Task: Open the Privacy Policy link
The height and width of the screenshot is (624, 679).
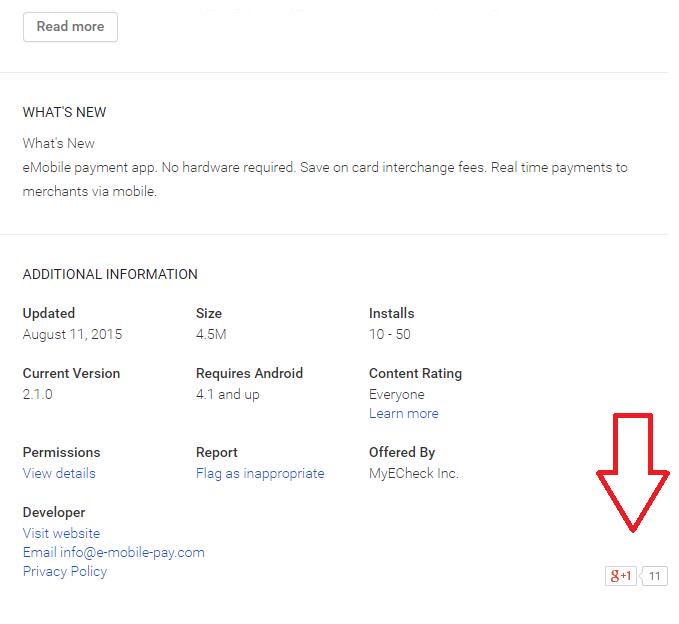Action: pos(65,572)
